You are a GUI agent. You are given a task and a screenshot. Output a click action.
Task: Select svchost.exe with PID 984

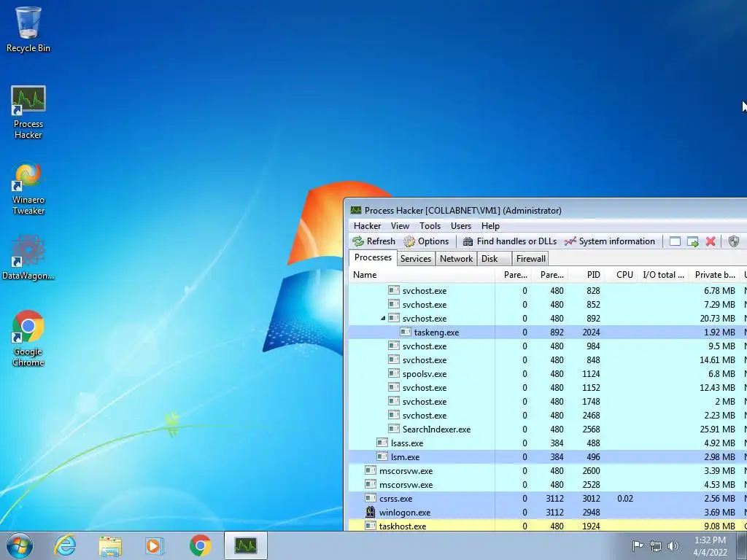click(x=548, y=346)
